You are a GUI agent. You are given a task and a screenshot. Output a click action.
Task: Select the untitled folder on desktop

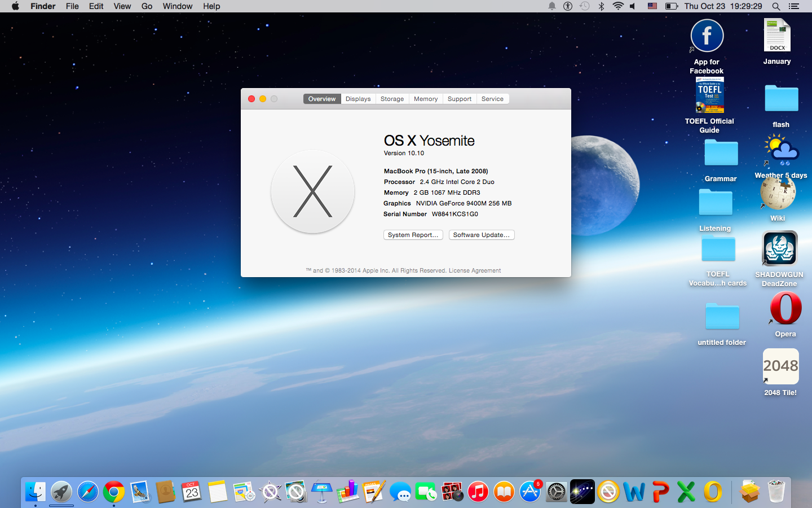(x=722, y=317)
